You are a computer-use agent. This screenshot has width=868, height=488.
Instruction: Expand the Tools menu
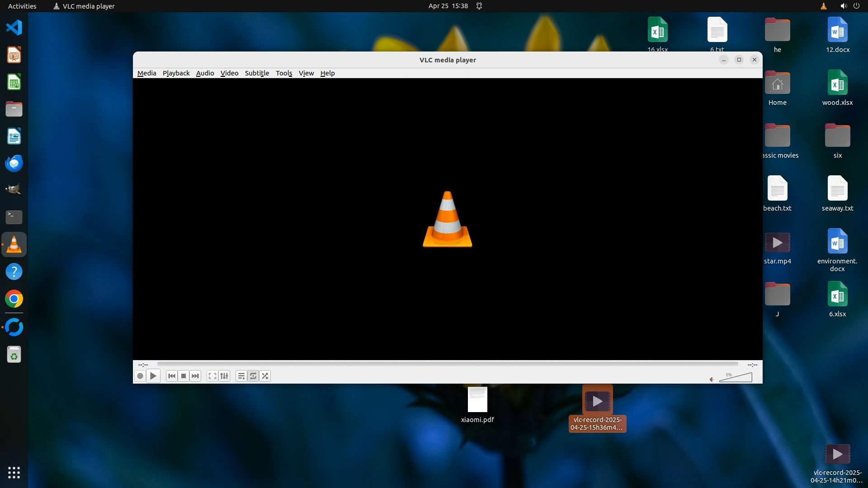coord(284,73)
